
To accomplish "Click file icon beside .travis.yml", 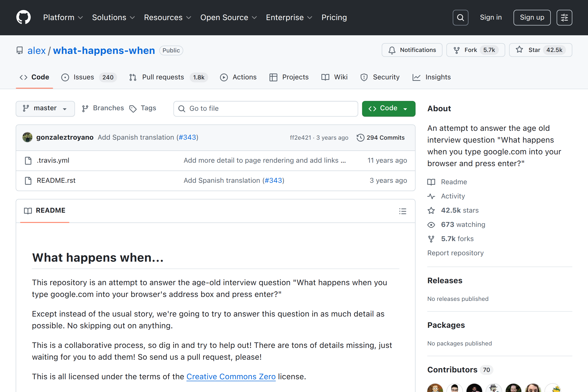I will (x=28, y=160).
